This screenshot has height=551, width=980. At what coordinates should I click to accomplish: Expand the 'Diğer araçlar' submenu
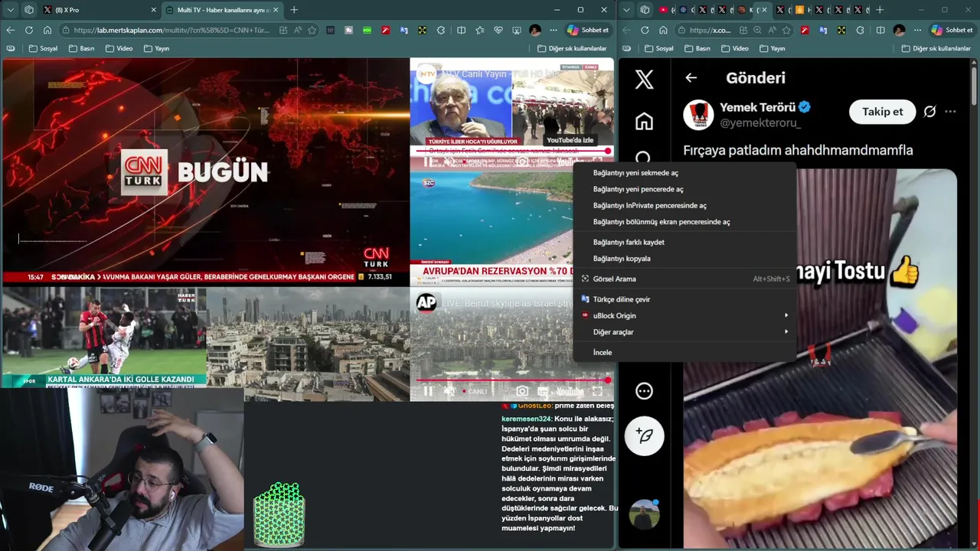(684, 332)
